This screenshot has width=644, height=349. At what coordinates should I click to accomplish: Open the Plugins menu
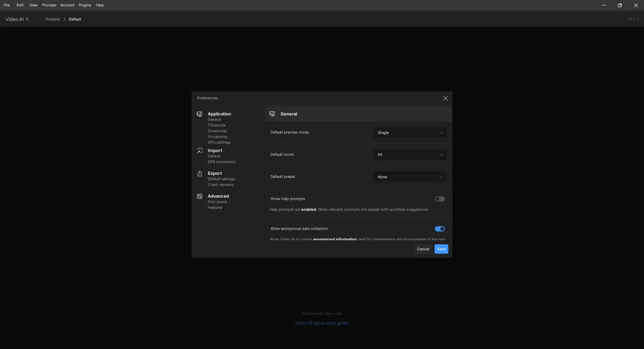click(x=85, y=5)
